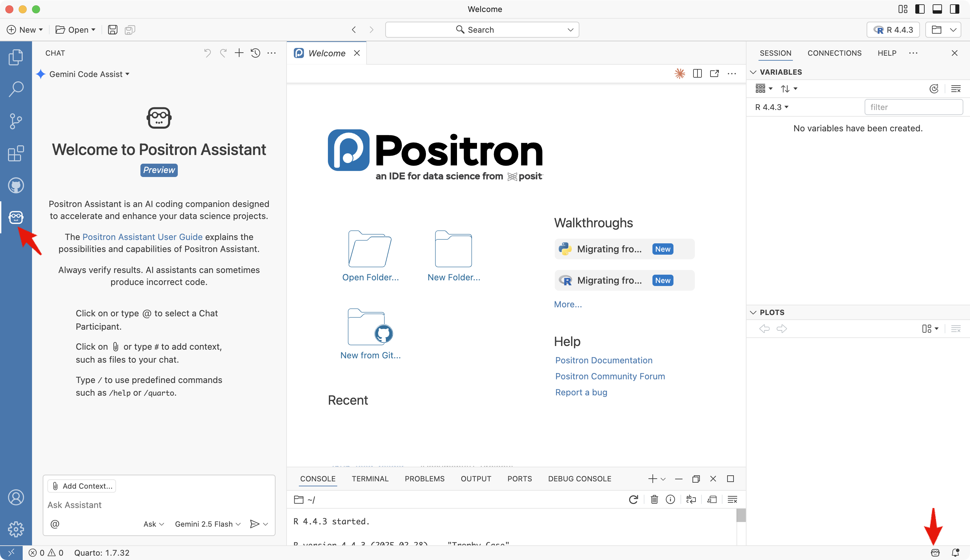The image size is (970, 560).
Task: Choose model from Gemini 2.5 Flash dropdown
Action: [x=208, y=524]
